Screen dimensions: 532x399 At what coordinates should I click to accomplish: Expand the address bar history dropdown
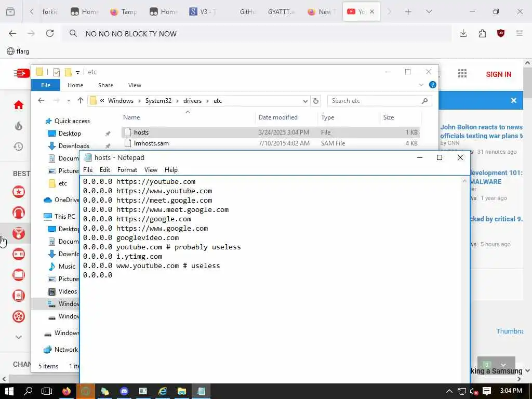pyautogui.click(x=305, y=101)
